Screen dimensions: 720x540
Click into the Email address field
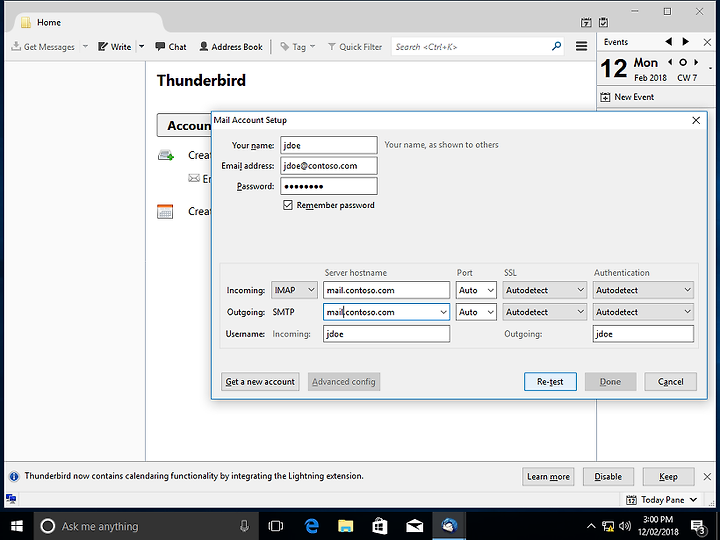click(x=329, y=166)
